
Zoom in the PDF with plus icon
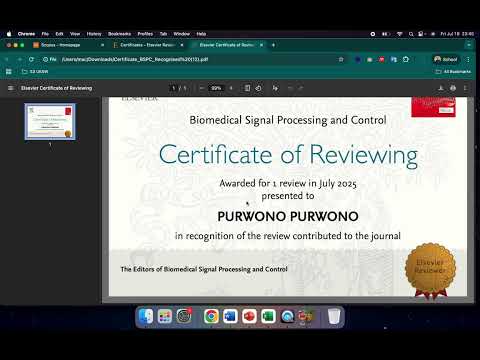[x=231, y=88]
